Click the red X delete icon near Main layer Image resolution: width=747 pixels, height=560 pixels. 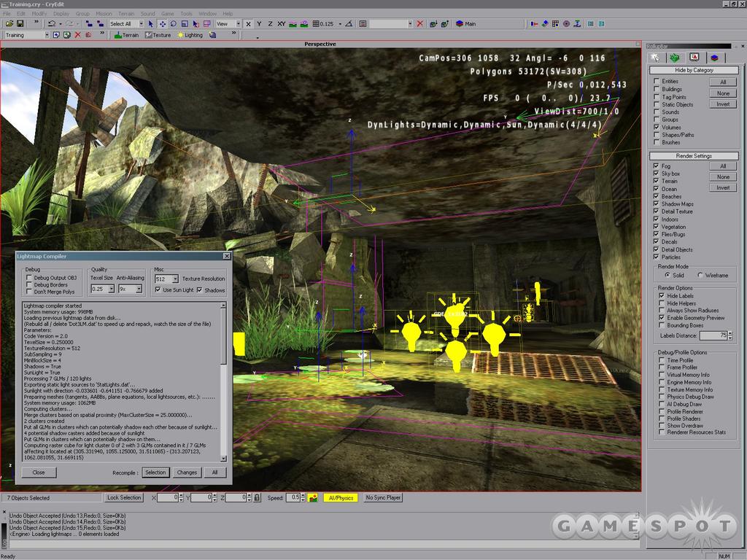(419, 24)
